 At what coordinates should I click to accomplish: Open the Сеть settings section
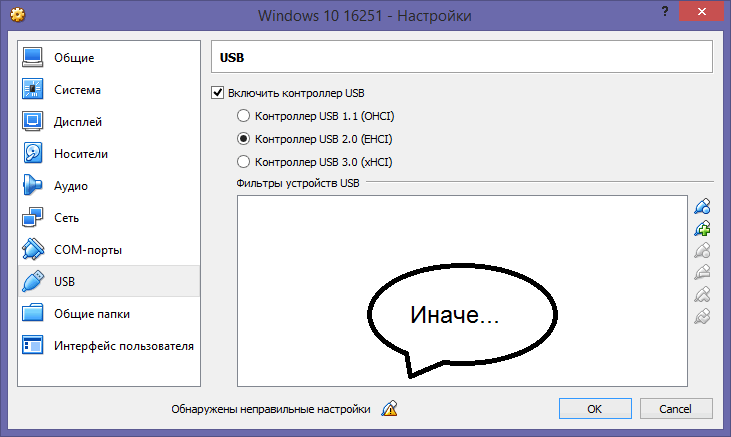coord(109,217)
